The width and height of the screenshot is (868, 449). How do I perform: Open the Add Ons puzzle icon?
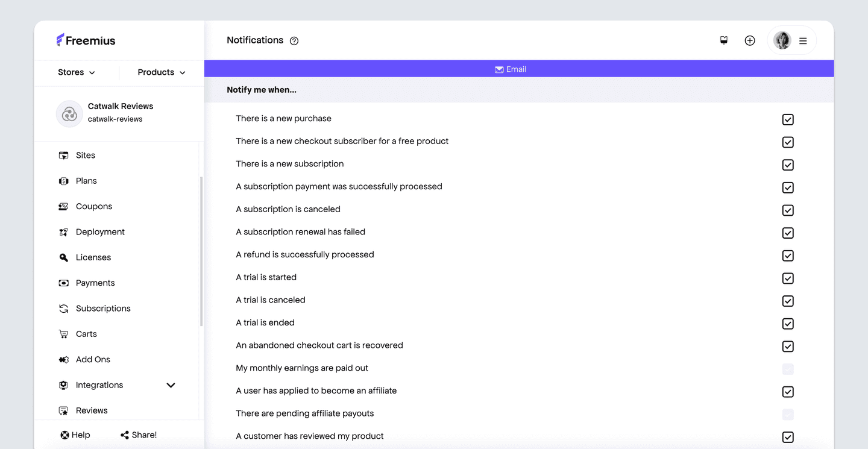pyautogui.click(x=63, y=359)
